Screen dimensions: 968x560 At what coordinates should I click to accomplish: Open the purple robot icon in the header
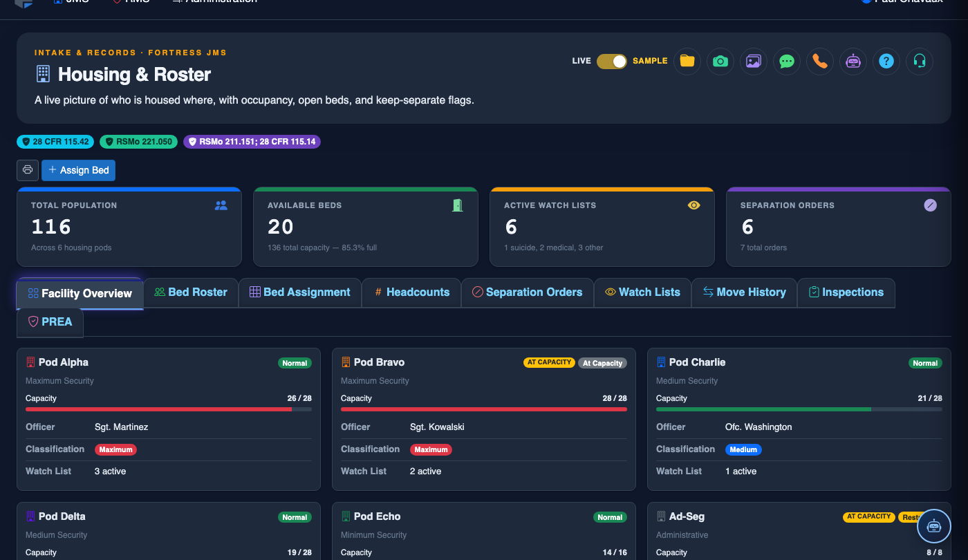853,61
